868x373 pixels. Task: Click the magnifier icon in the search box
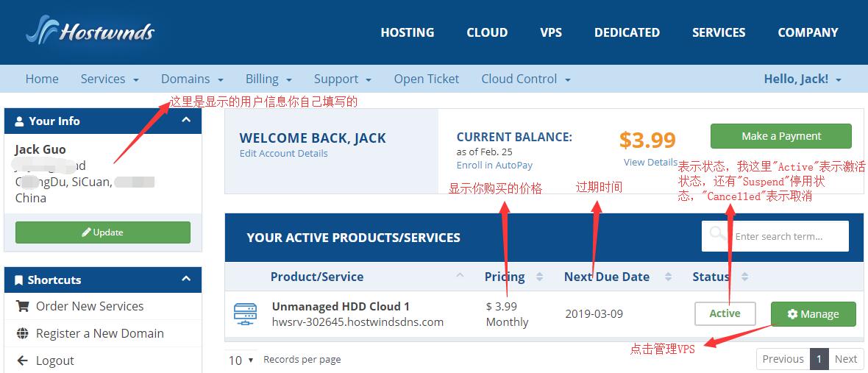click(x=718, y=235)
